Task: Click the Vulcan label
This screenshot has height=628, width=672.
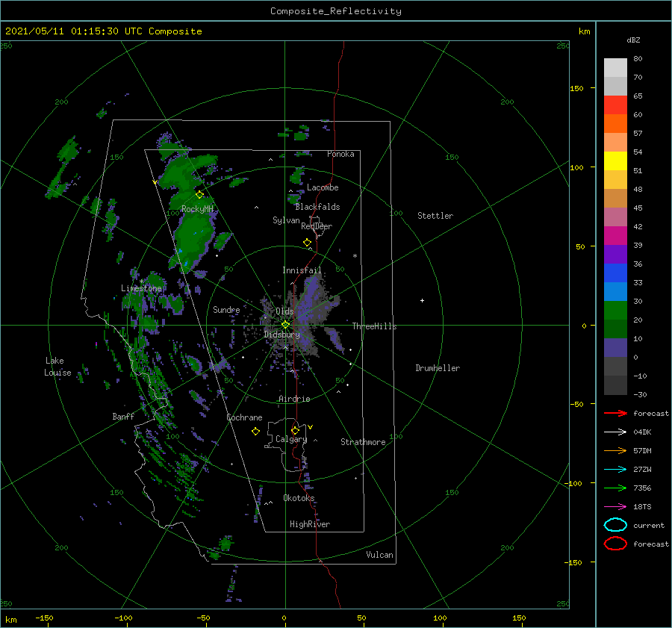Action: [x=379, y=555]
